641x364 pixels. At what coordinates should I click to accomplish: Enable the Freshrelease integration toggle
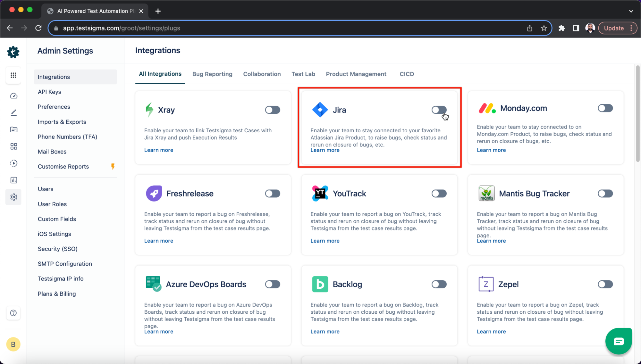[x=273, y=194]
